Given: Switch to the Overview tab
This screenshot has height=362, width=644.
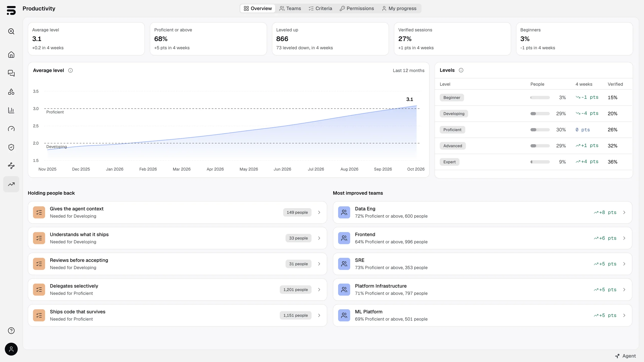Looking at the screenshot, I should pos(258,9).
